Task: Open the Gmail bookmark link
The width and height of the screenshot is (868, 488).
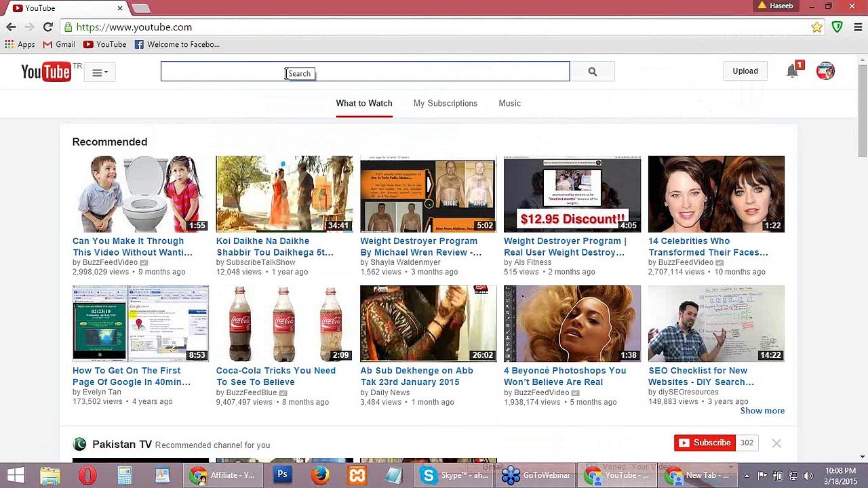Action: tap(59, 44)
